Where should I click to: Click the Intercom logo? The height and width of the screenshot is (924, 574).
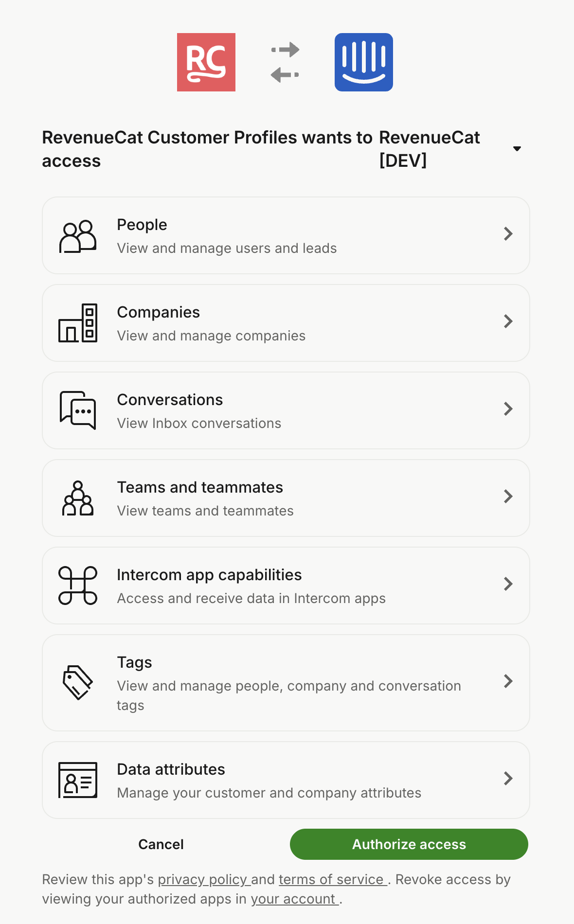(363, 62)
